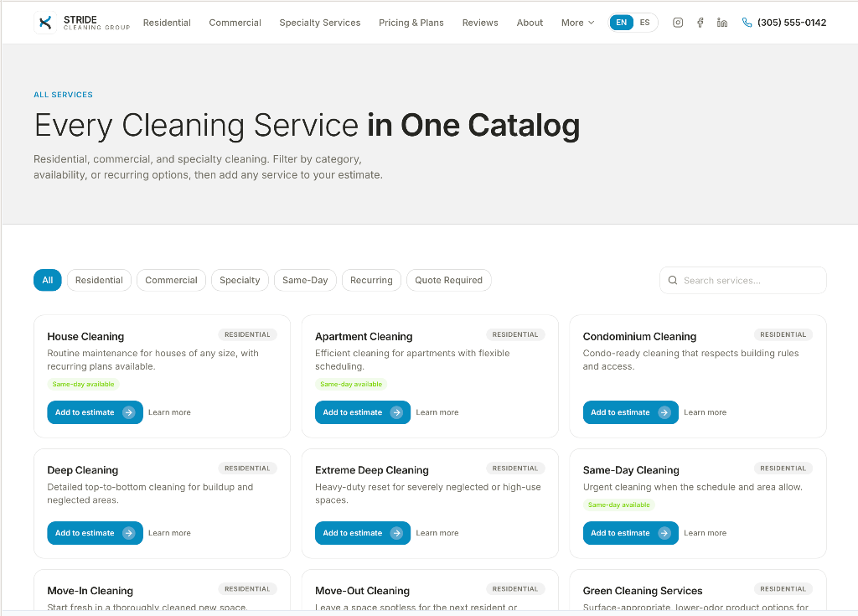Click the arrow icon on Deep Cleaning's Add to estimate
This screenshot has height=616, width=858.
pos(128,533)
